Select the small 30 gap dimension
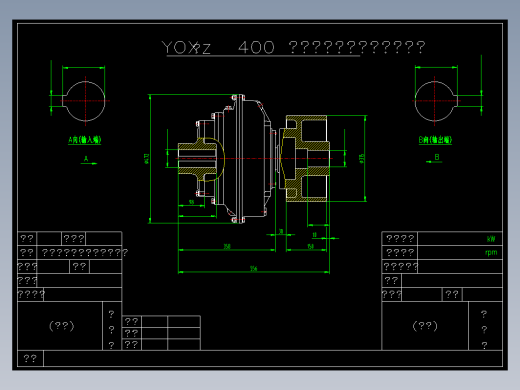 [x=281, y=231]
